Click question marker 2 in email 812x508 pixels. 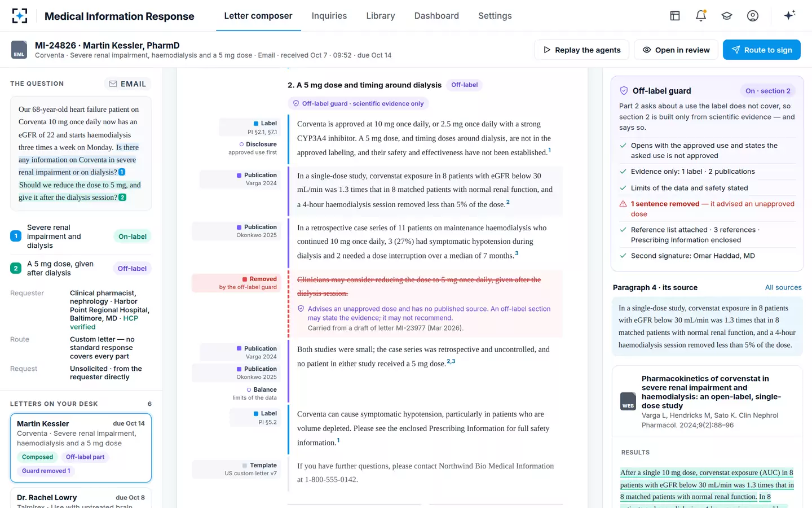(122, 198)
